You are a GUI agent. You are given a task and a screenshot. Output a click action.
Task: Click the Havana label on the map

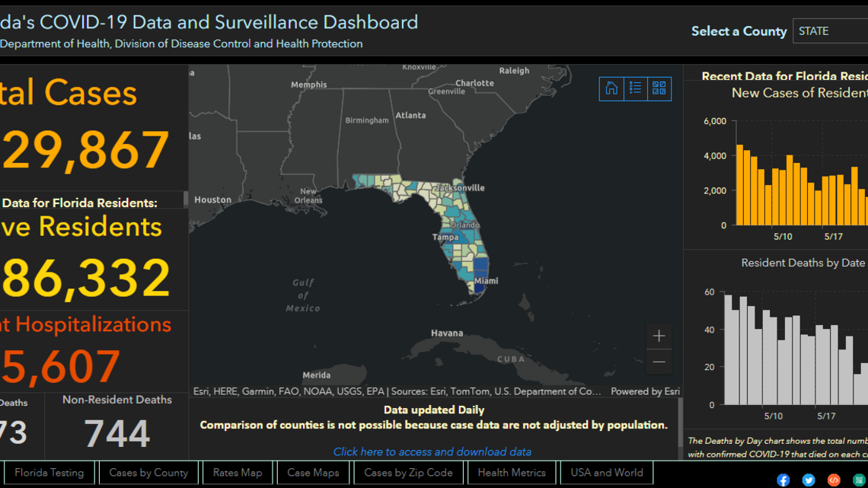click(447, 333)
